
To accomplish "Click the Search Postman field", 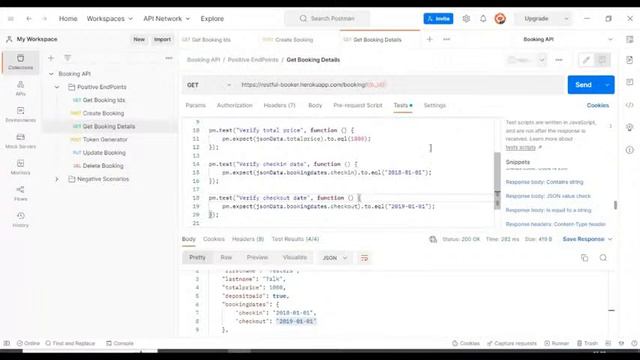I will point(328,18).
